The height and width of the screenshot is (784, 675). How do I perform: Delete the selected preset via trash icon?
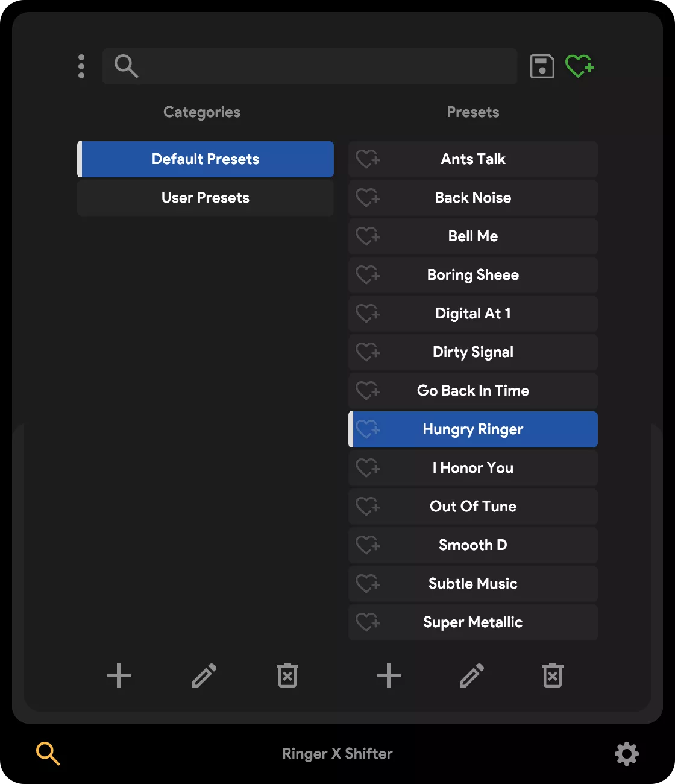(552, 675)
